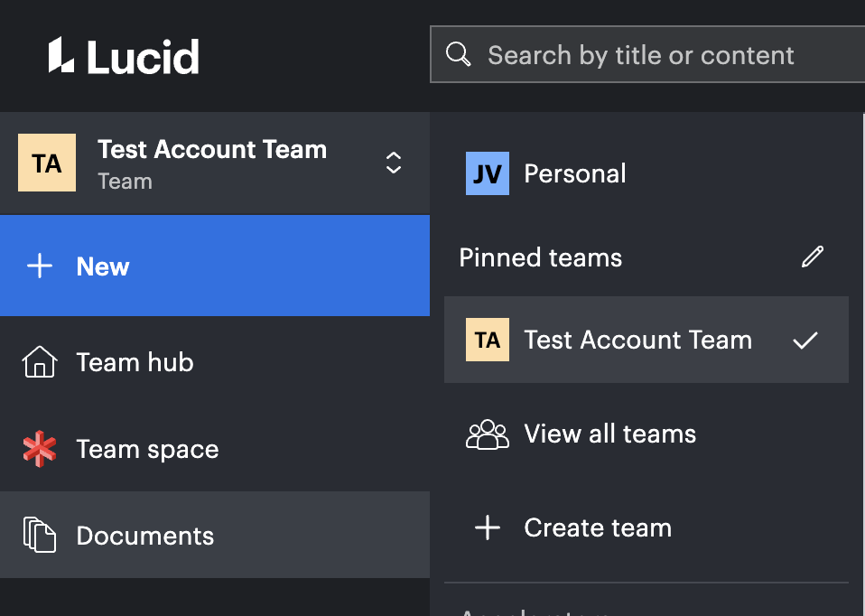Click the Team hub house icon
Viewport: 865px width, 616px height.
coord(39,362)
